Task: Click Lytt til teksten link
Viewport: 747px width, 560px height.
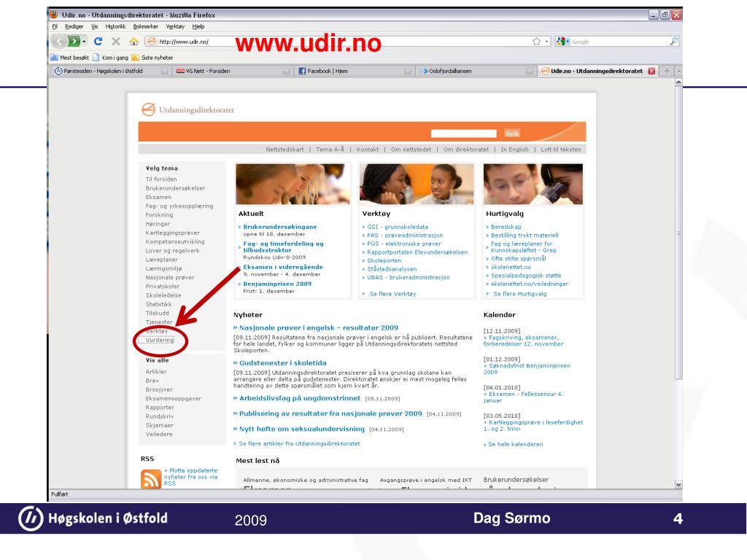Action: coord(561,149)
